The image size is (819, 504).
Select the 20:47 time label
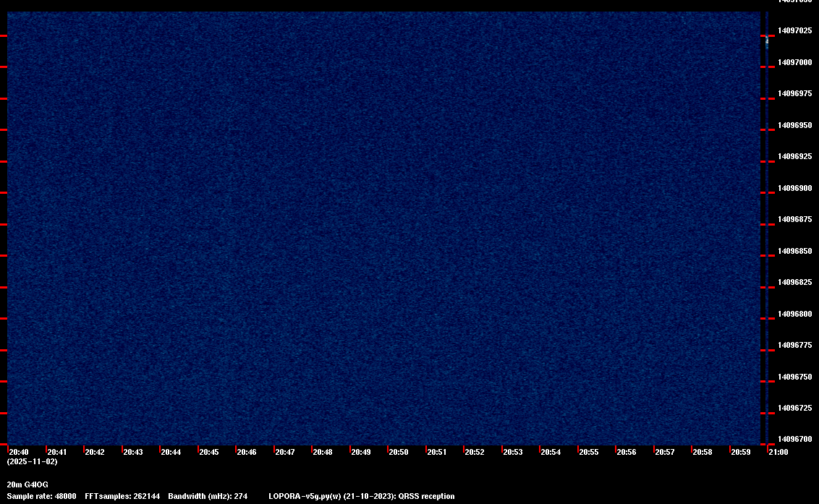tap(284, 452)
